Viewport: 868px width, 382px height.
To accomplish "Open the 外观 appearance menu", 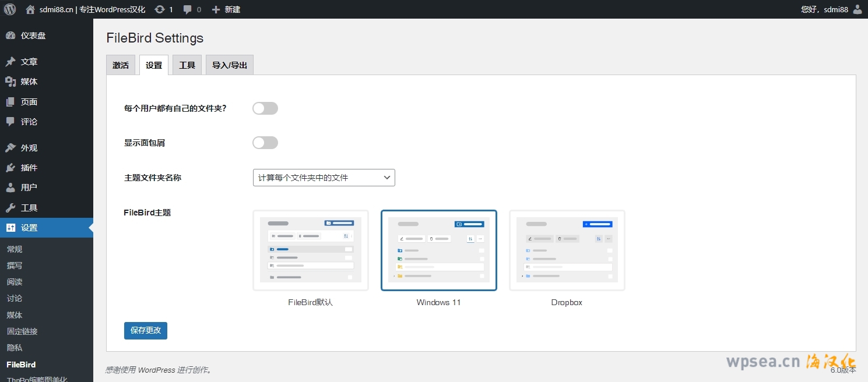I will (x=29, y=148).
